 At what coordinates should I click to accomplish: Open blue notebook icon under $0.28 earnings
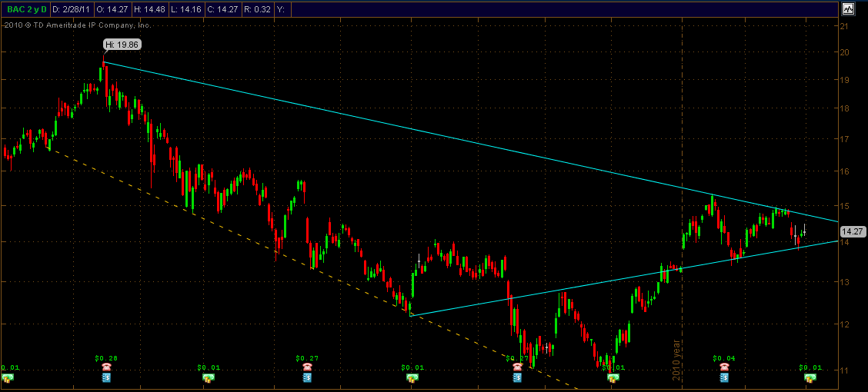(x=106, y=377)
